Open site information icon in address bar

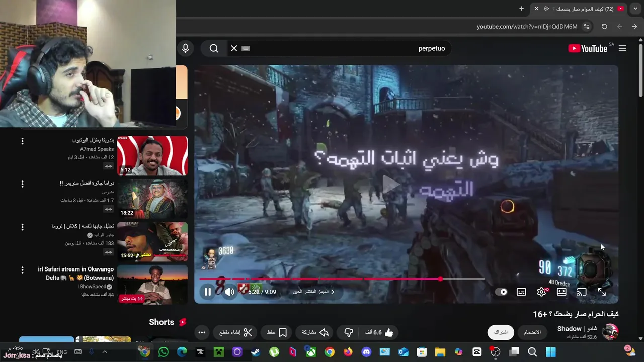click(x=586, y=27)
